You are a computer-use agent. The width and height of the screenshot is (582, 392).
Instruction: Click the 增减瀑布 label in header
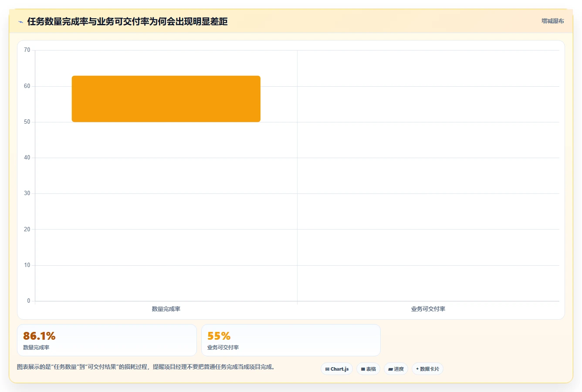(x=552, y=21)
